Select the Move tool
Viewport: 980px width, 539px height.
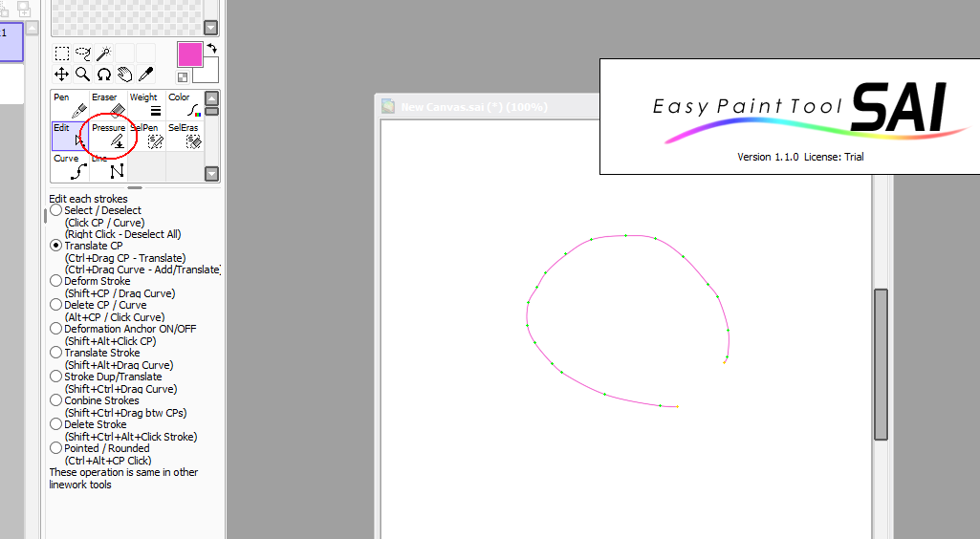tap(61, 75)
